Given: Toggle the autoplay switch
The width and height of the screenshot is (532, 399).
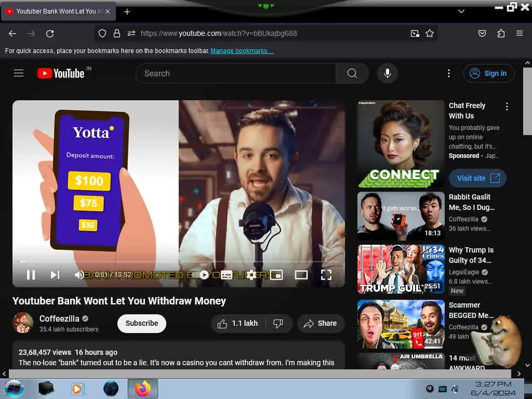Looking at the screenshot, I should tap(204, 275).
